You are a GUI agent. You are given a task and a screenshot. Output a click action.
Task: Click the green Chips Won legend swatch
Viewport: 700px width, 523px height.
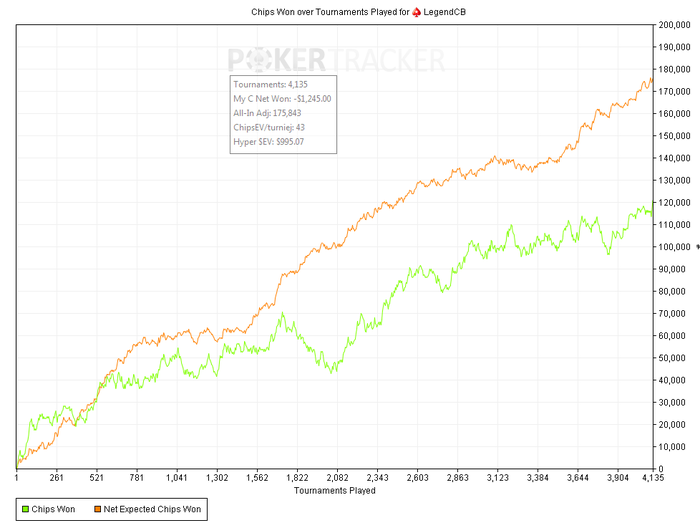[25, 509]
